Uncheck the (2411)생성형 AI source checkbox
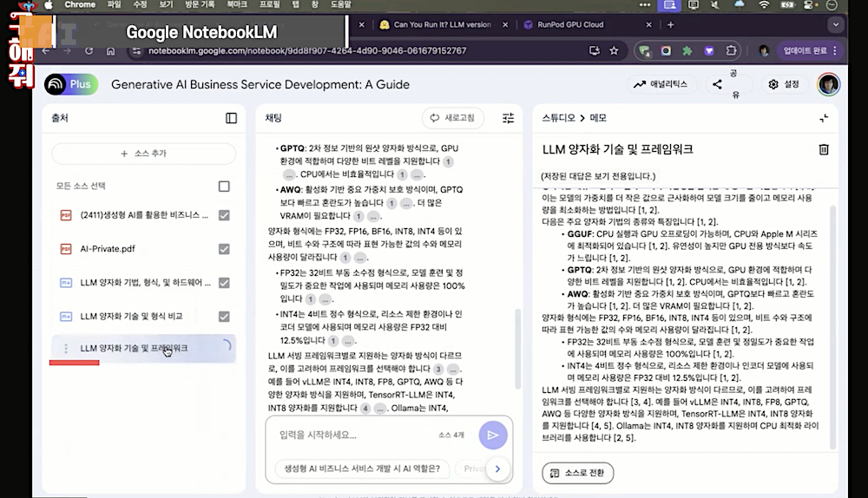Viewport: 868px width, 498px height. 224,215
